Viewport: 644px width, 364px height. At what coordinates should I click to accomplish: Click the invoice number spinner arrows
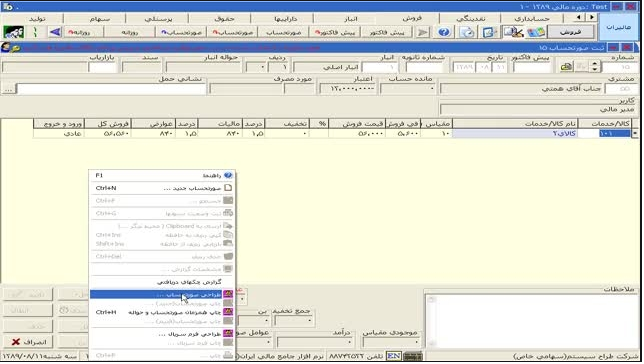[x=594, y=67]
